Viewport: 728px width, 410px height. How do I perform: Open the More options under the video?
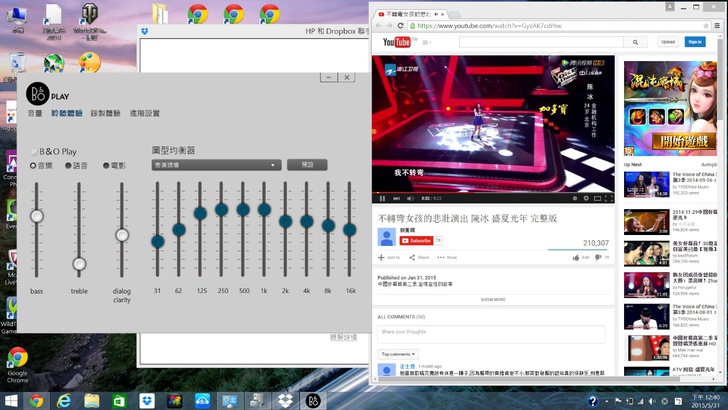tap(447, 257)
